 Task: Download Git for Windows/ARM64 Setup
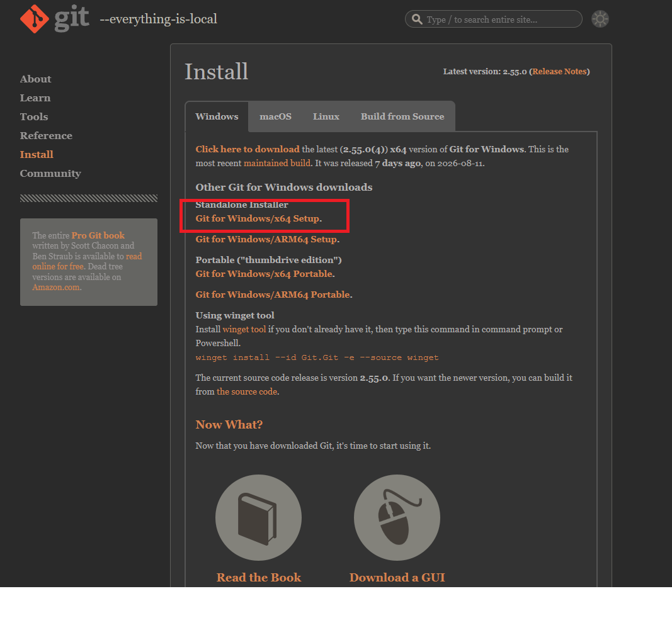click(x=266, y=239)
